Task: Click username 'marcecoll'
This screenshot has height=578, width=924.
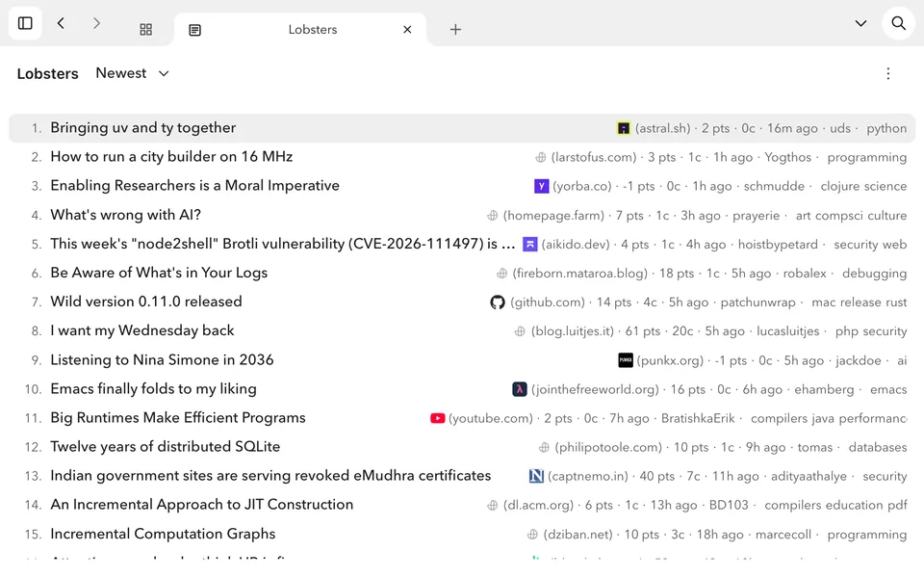Action: tap(783, 535)
